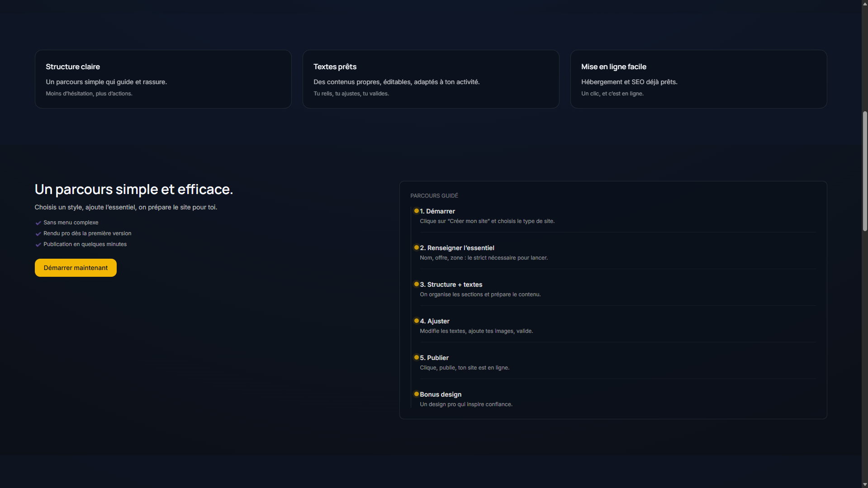Click the scrollbar up arrow
This screenshot has height=488, width=868.
[864, 4]
